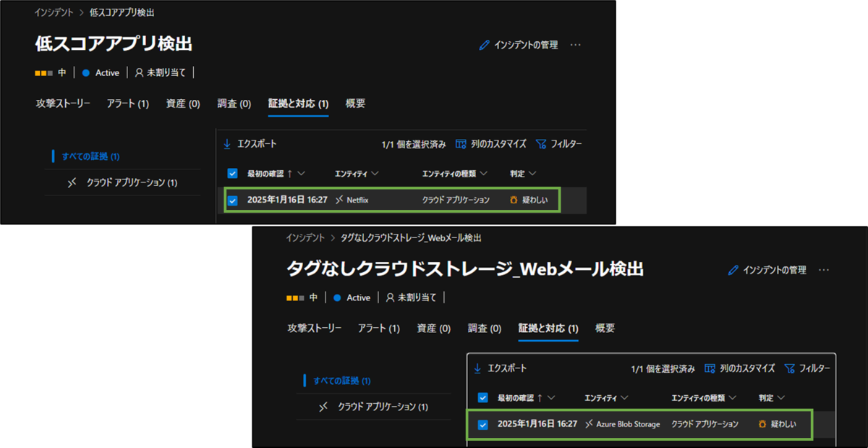Click the 未割り当て person icon in the タグなしクラウドストレージ incident
Viewport: 868px width, 448px height.
[391, 297]
